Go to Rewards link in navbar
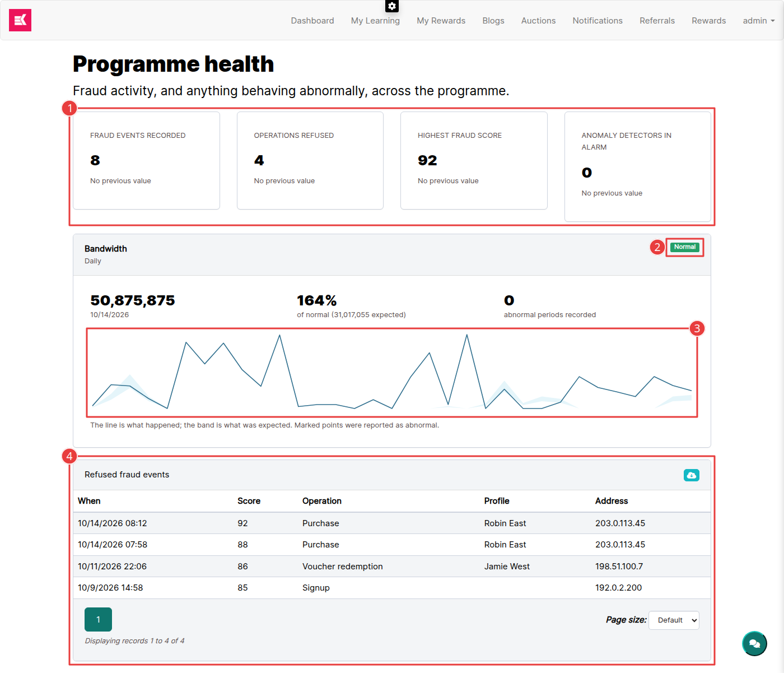The height and width of the screenshot is (673, 784). click(708, 21)
